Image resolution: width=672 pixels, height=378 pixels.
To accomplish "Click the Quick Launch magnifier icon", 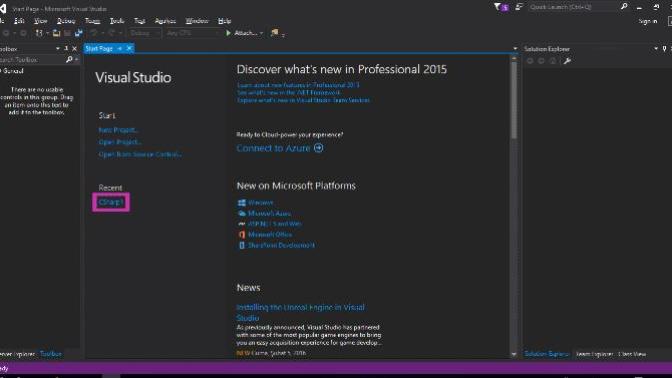I will point(624,6).
